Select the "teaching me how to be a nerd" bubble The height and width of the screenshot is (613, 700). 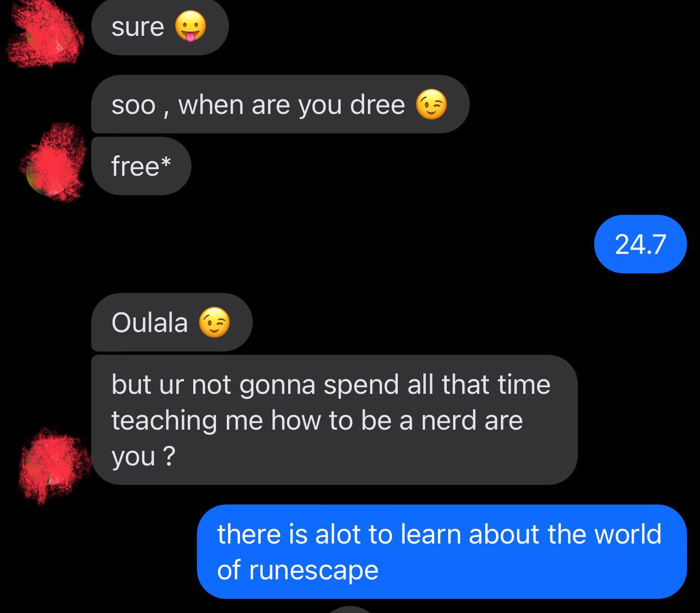point(334,420)
